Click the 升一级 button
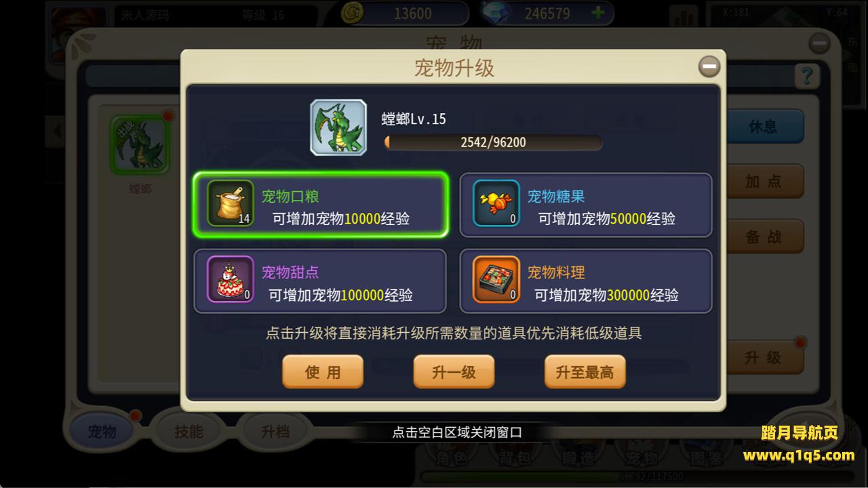This screenshot has width=868, height=488. (454, 372)
